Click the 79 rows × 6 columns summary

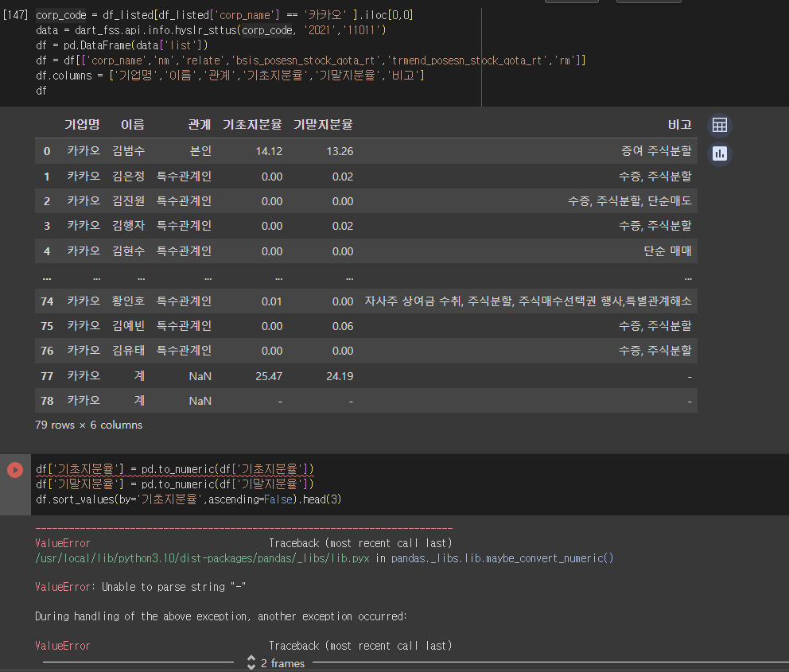pyautogui.click(x=88, y=425)
